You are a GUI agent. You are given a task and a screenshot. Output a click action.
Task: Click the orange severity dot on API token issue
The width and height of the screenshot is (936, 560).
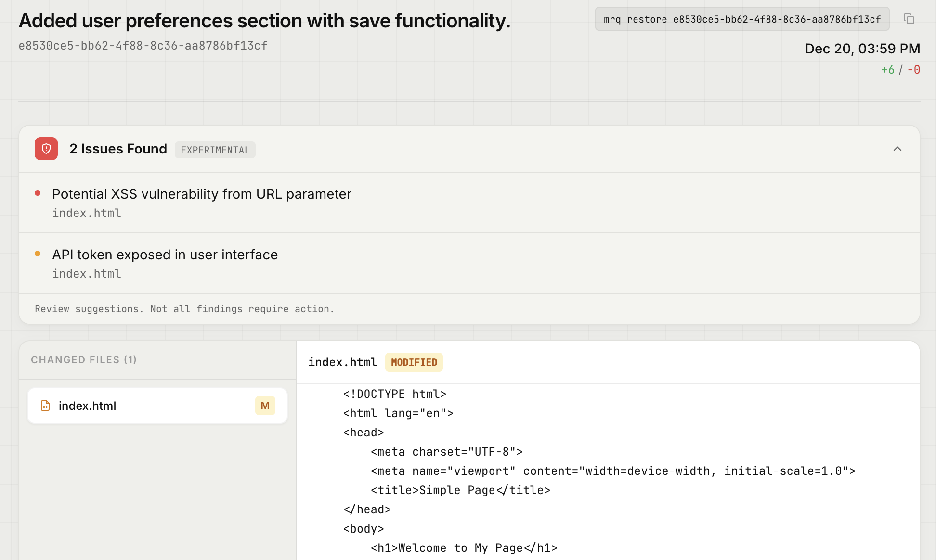38,254
